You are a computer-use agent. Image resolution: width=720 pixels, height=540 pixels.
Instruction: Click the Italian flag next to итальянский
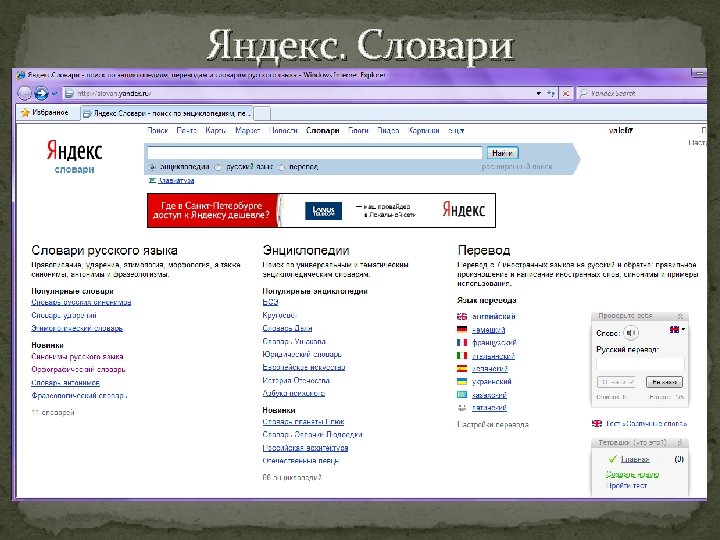coord(462,355)
